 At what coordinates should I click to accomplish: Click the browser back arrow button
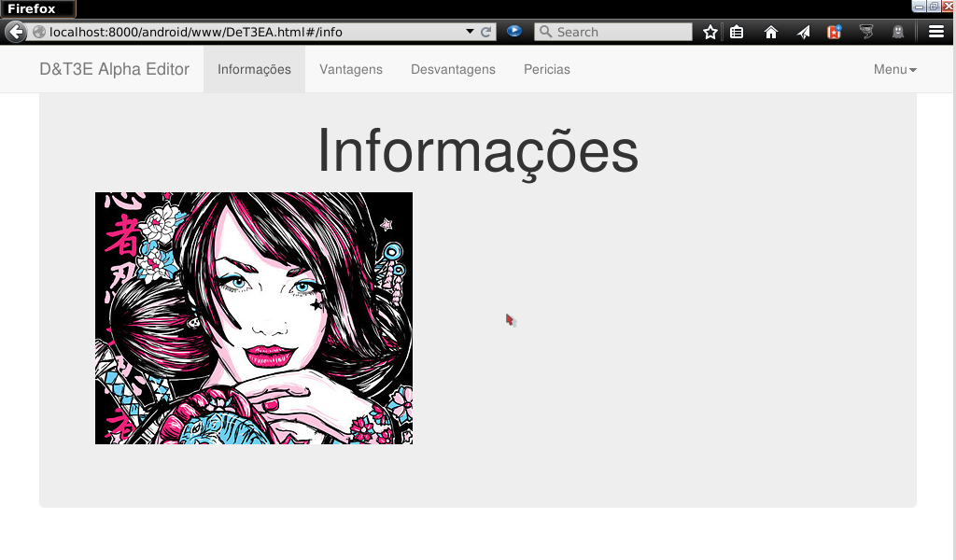[16, 32]
